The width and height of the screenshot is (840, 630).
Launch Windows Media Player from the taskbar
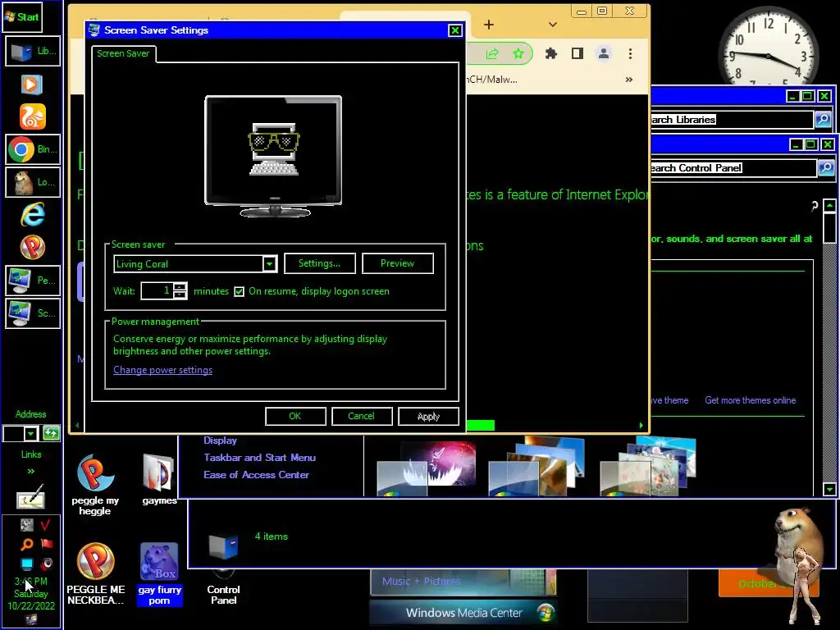pos(32,84)
